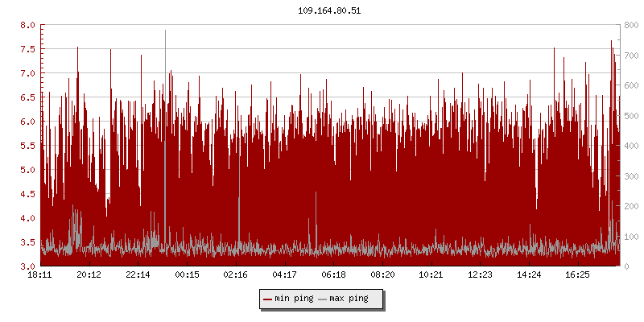
Task: Click the 16:25 time label on x-axis
Action: [x=577, y=275]
